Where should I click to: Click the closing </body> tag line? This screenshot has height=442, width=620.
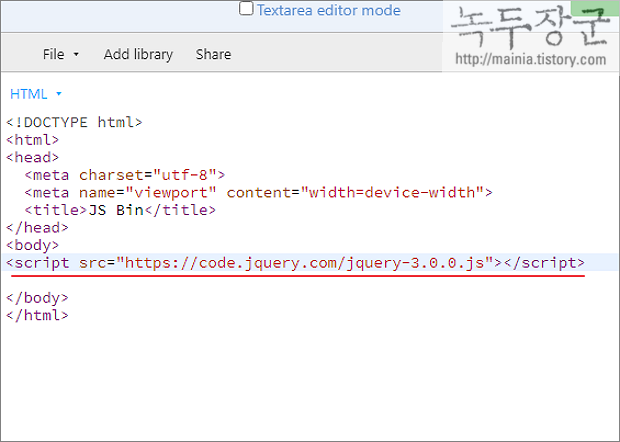click(x=37, y=298)
